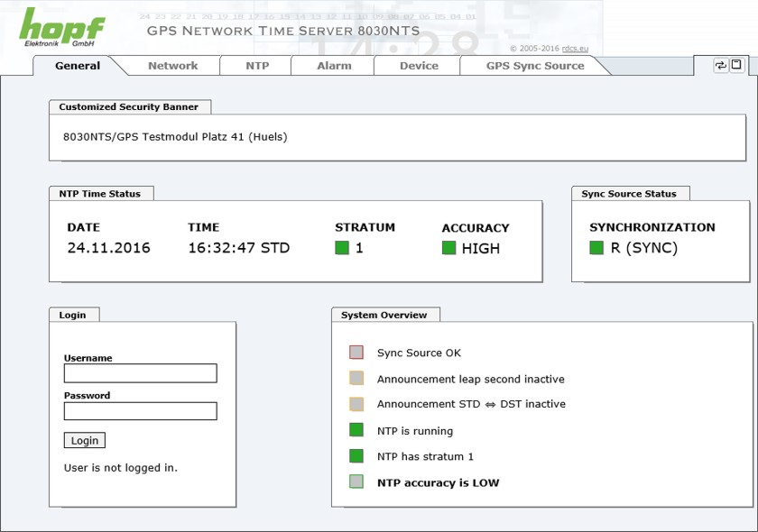Click the Sync Source OK status square

[356, 353]
